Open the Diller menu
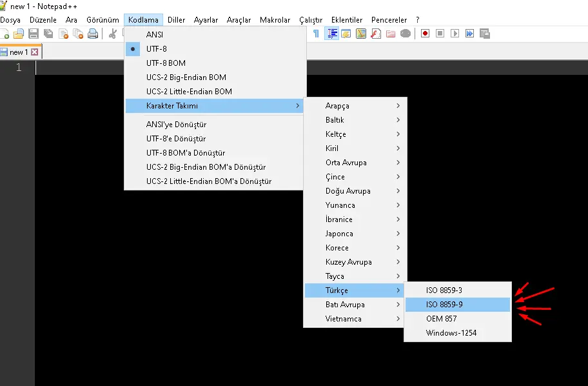588x386 pixels. tap(176, 20)
